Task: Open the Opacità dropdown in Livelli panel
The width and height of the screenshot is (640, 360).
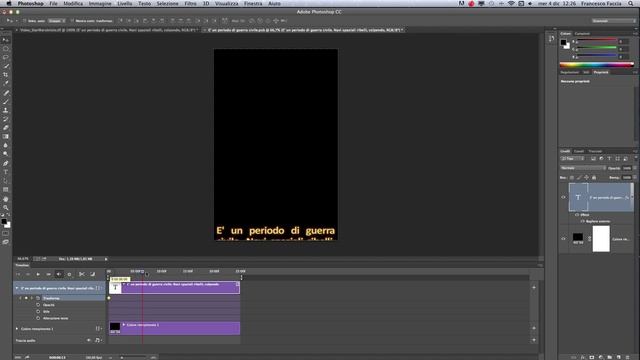Action: (x=634, y=168)
